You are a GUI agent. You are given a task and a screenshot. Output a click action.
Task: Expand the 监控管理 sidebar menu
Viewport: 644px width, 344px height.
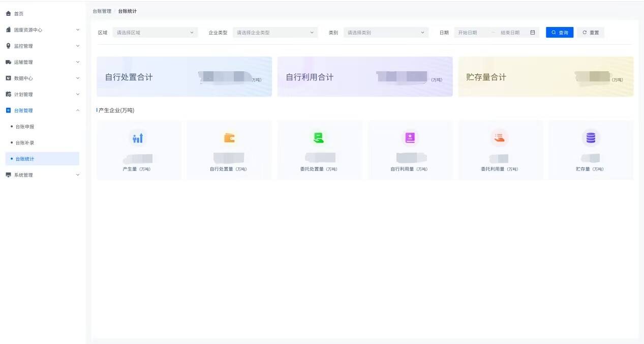point(42,46)
